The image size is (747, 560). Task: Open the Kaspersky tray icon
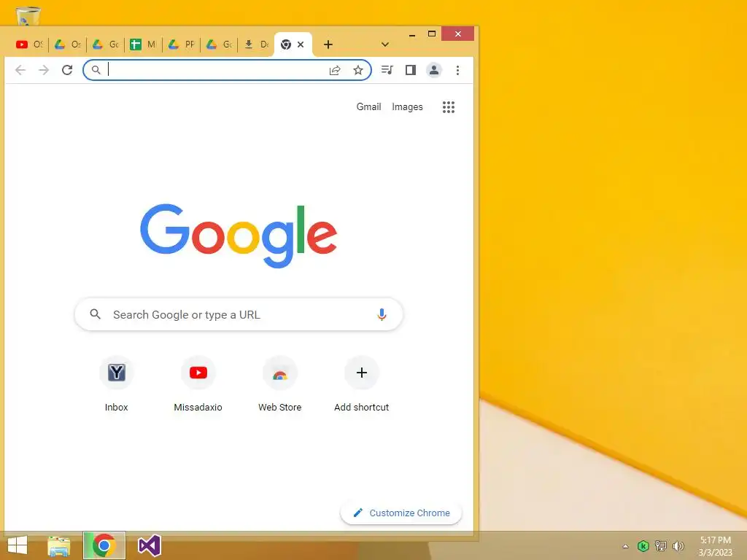click(x=643, y=545)
